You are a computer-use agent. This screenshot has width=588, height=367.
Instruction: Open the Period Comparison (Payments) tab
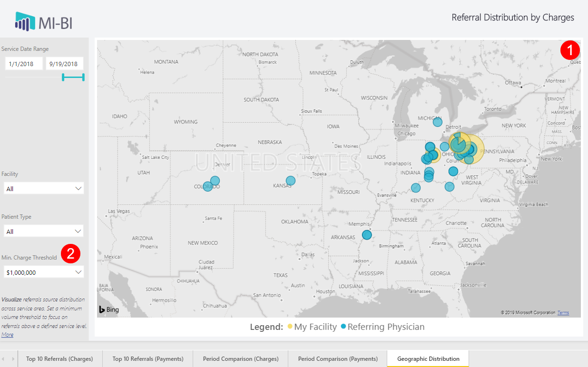337,359
